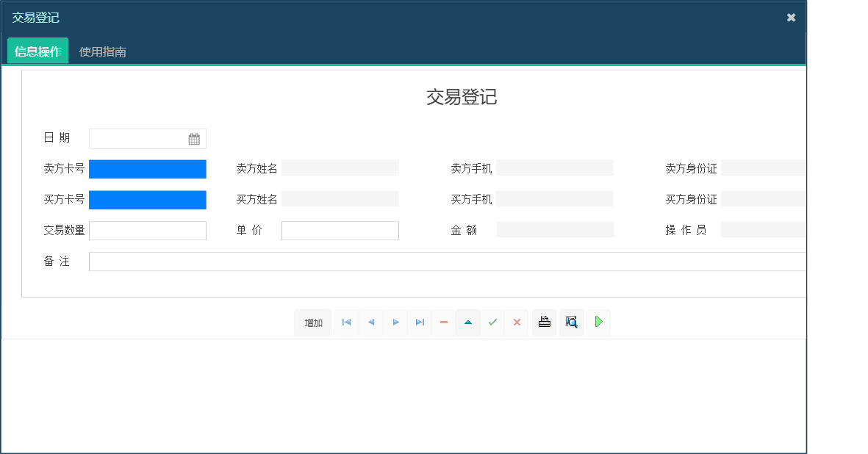The image size is (868, 454).
Task: Cancel changes with the red X icon
Action: click(517, 322)
